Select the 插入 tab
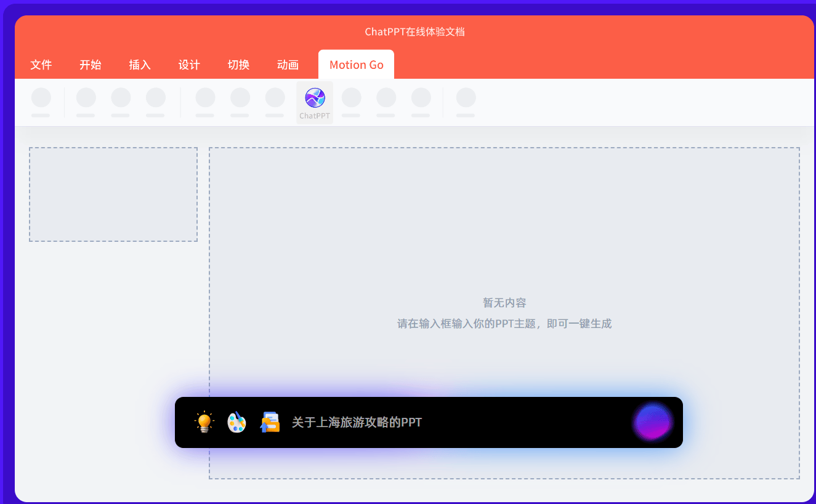The width and height of the screenshot is (816, 504). [x=140, y=65]
